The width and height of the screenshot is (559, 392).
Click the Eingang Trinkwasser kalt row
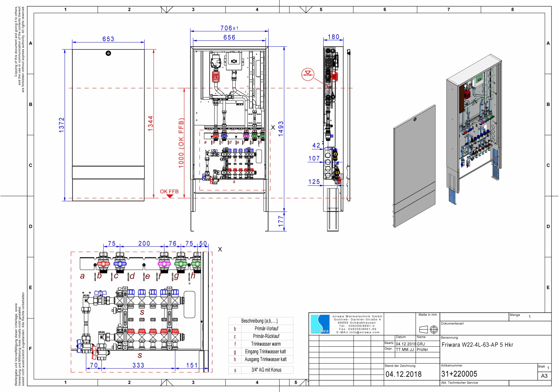point(261,352)
